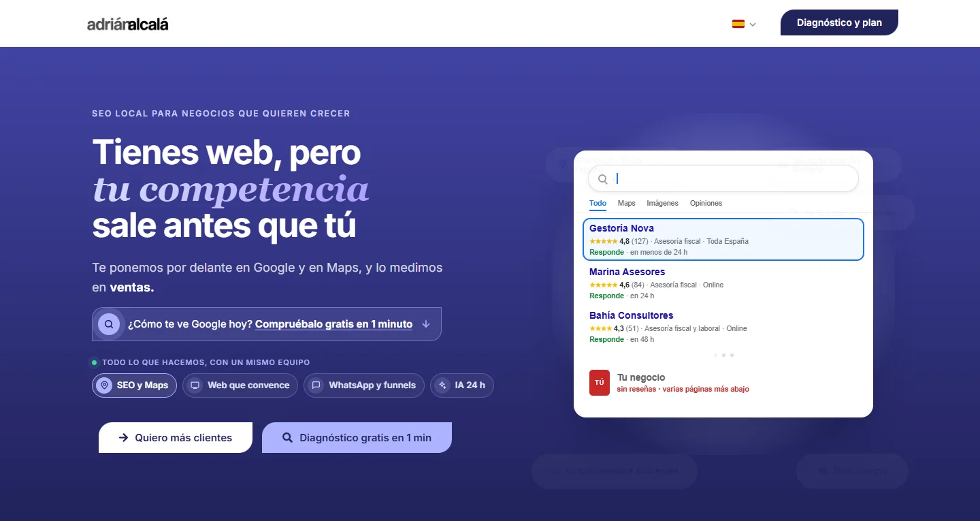Click the 'TODO LO QUE HACEMOS, CON UN MISMO EQUIPO' label
Image resolution: width=980 pixels, height=521 pixels.
click(206, 362)
